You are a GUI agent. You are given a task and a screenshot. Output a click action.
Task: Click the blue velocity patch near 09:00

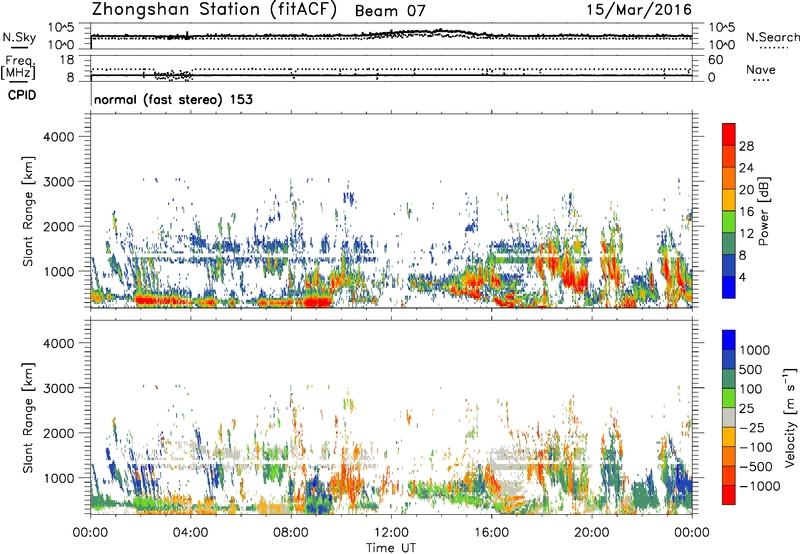coord(317,495)
